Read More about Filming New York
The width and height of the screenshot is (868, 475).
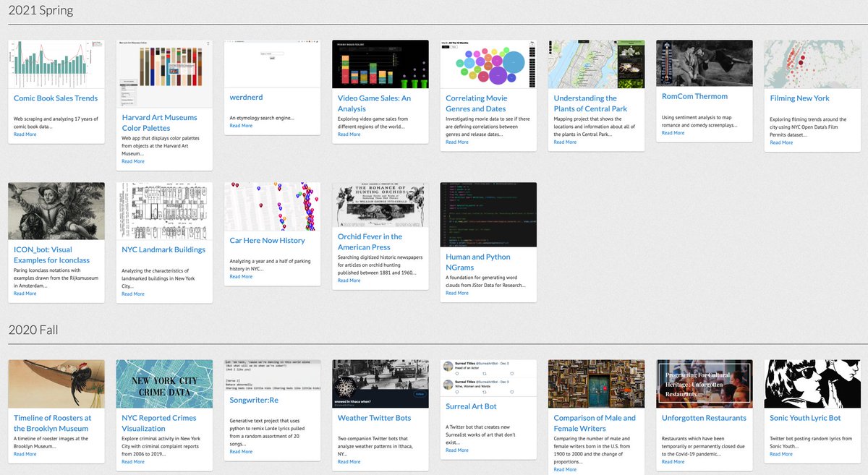(x=781, y=142)
